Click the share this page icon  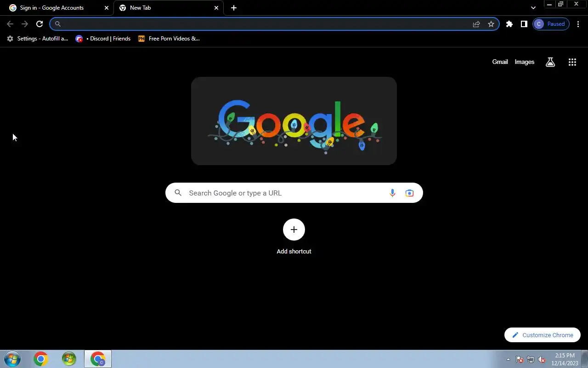476,24
